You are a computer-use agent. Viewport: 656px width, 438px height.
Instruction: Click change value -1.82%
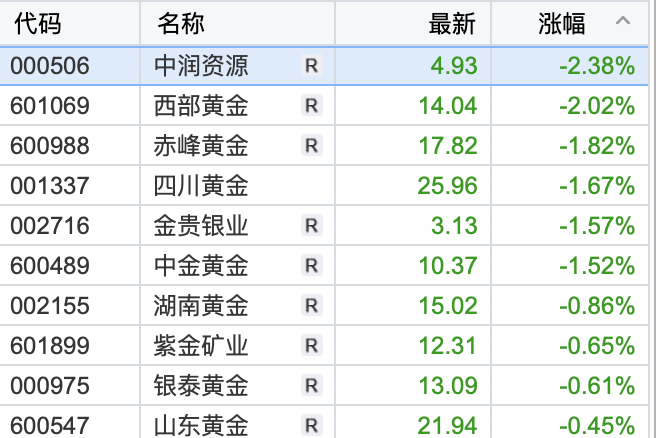pos(597,146)
